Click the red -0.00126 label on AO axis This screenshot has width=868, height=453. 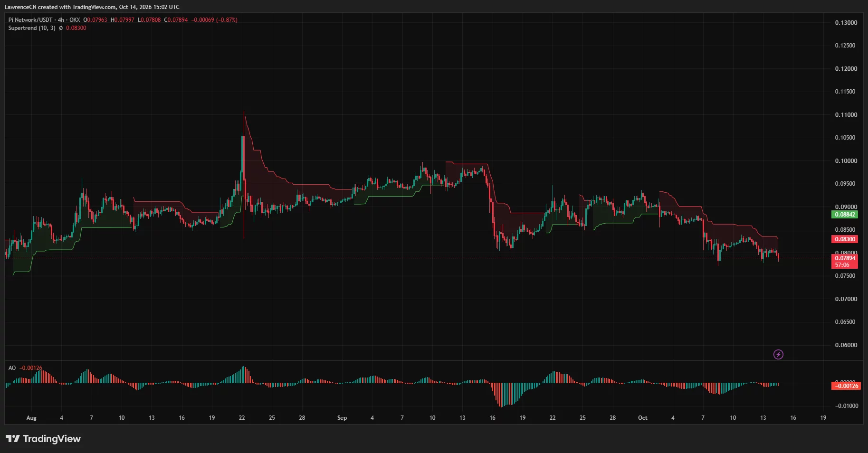click(846, 386)
